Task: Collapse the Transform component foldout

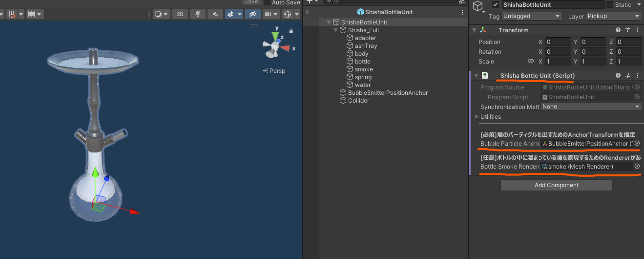Action: [x=475, y=30]
